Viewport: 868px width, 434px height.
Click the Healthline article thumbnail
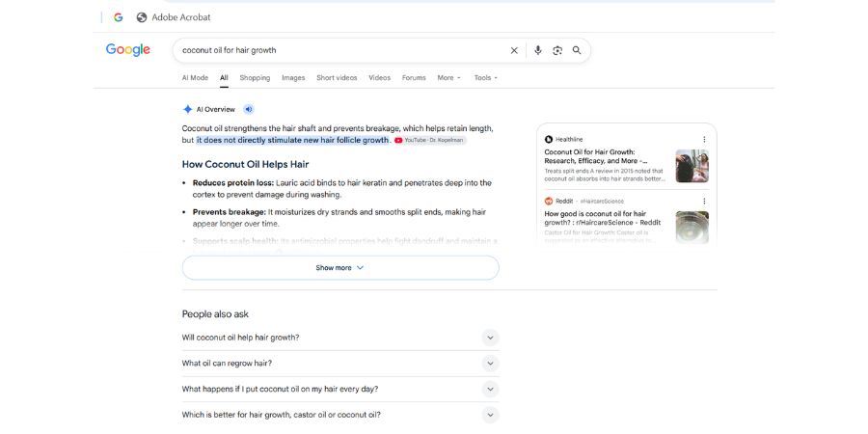692,166
